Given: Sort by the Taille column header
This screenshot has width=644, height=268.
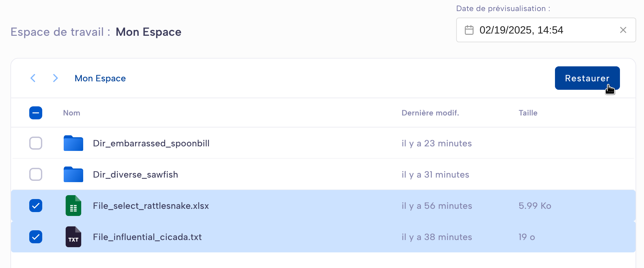Looking at the screenshot, I should (x=528, y=113).
